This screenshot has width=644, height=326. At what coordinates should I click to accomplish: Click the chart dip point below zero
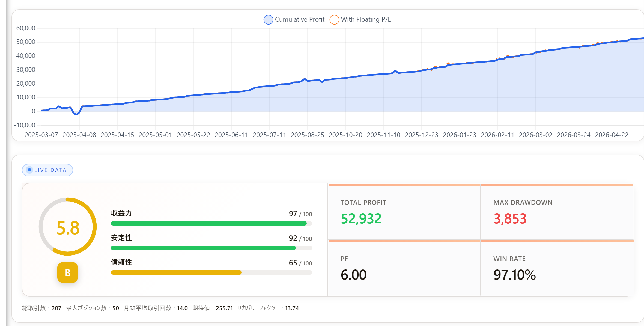(76, 114)
